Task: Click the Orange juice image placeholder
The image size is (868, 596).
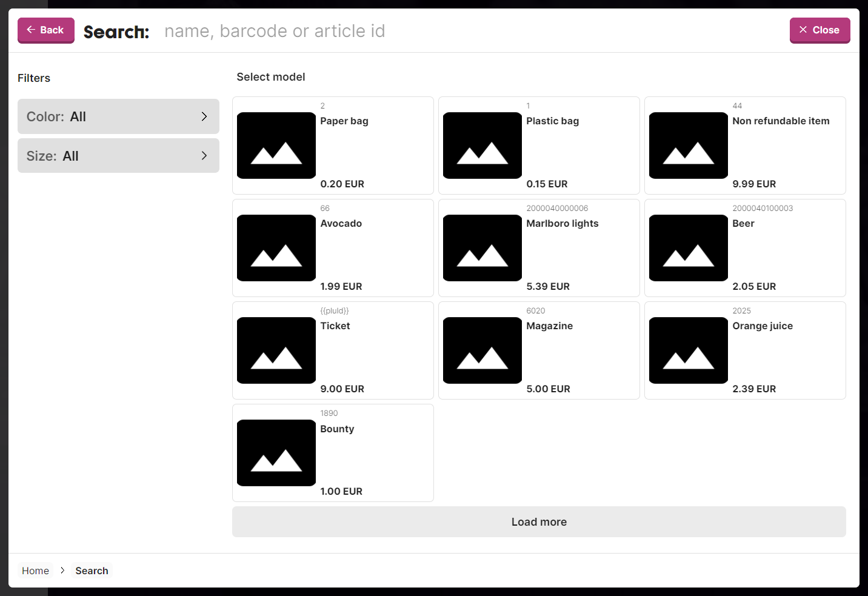Action: tap(688, 350)
